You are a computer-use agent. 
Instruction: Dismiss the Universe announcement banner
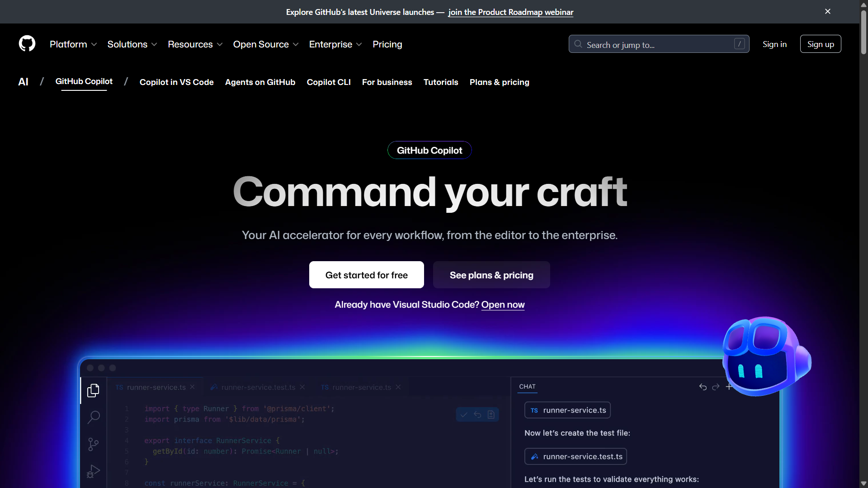point(827,11)
